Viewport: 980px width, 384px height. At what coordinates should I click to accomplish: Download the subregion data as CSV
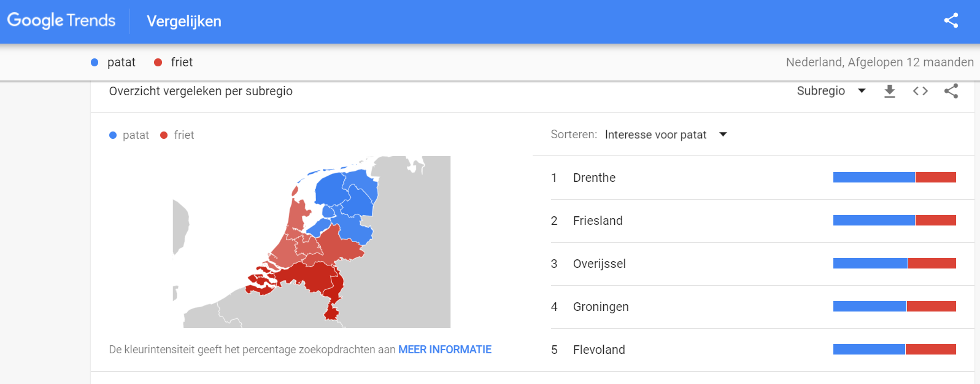click(x=889, y=92)
